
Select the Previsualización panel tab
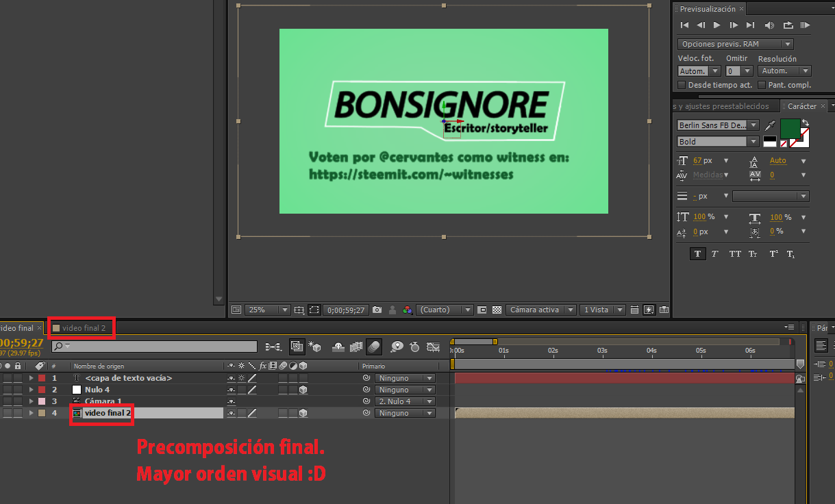pos(708,9)
